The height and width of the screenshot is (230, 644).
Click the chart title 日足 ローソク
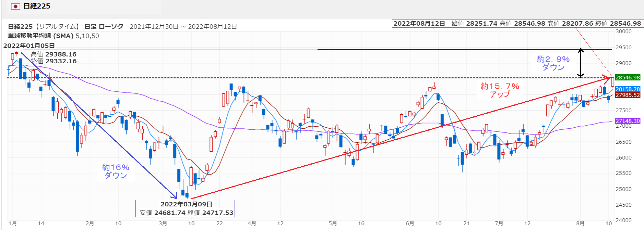[104, 26]
